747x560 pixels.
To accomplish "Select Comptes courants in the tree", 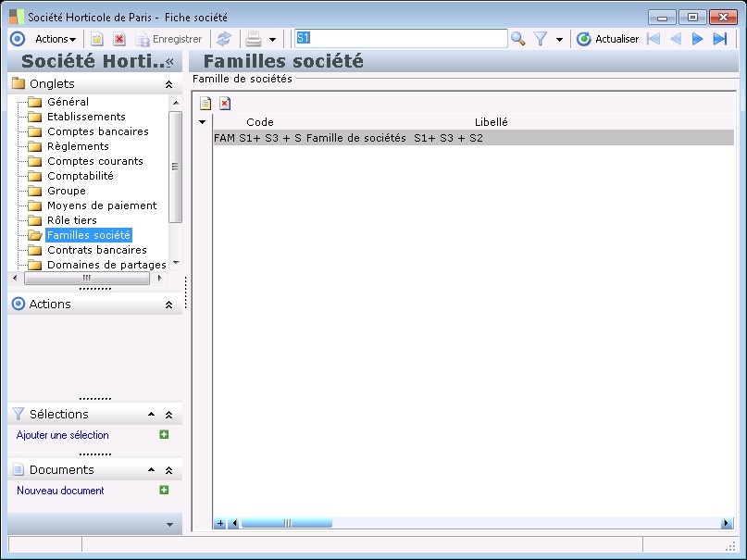I will point(94,161).
